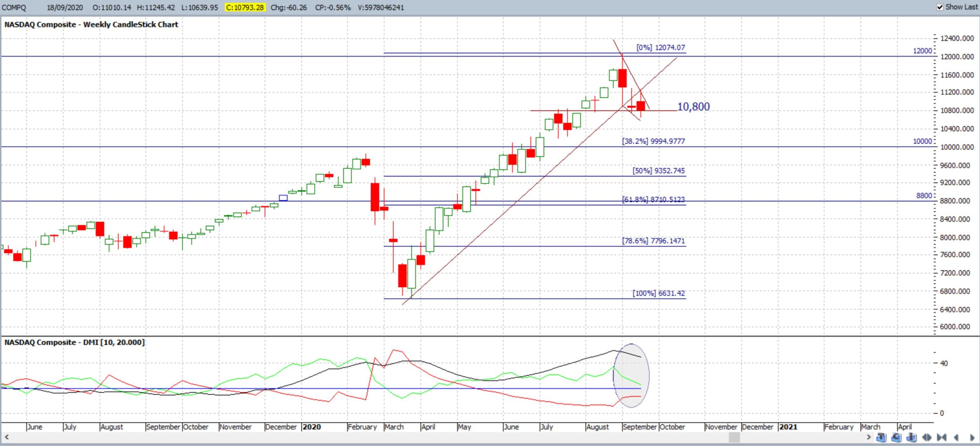The image size is (980, 446).
Task: Select the [0%] 12074.07 Fibonacci label
Action: coord(661,47)
